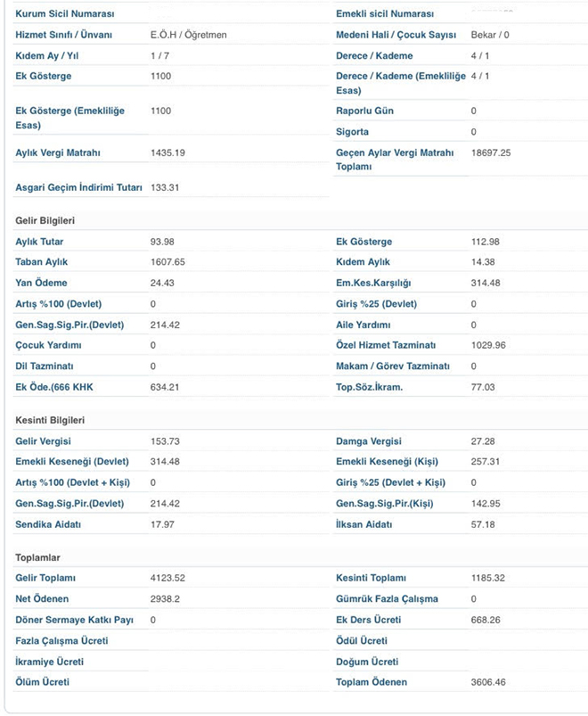Click the Net Ödenen value 2938.2
This screenshot has width=588, height=716.
[165, 598]
